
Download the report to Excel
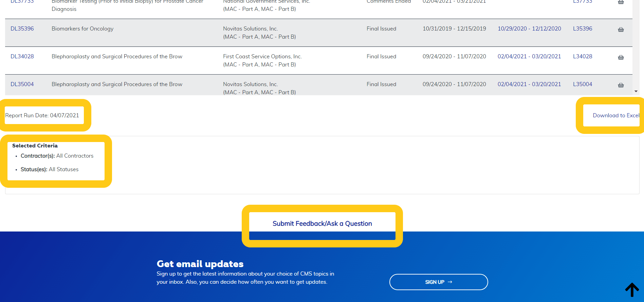pos(615,116)
